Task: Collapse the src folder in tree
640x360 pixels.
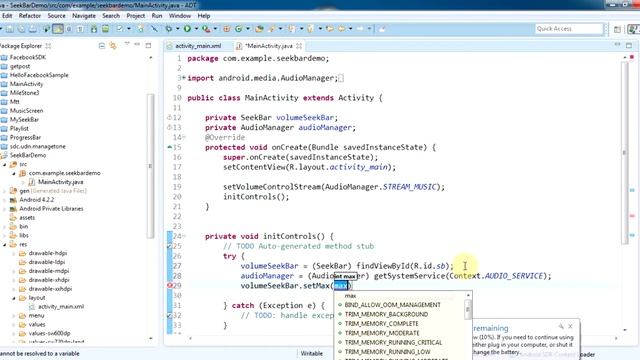Action: click(4, 164)
